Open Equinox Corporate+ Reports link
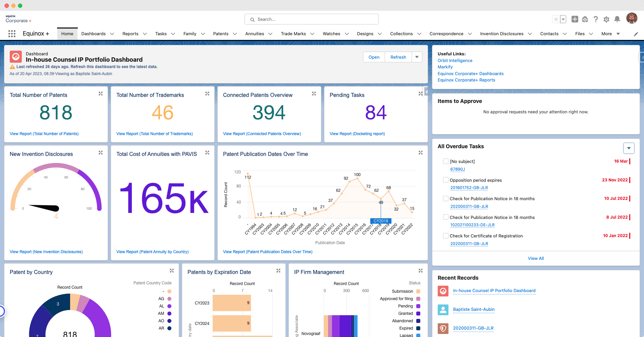The width and height of the screenshot is (644, 337). click(466, 80)
